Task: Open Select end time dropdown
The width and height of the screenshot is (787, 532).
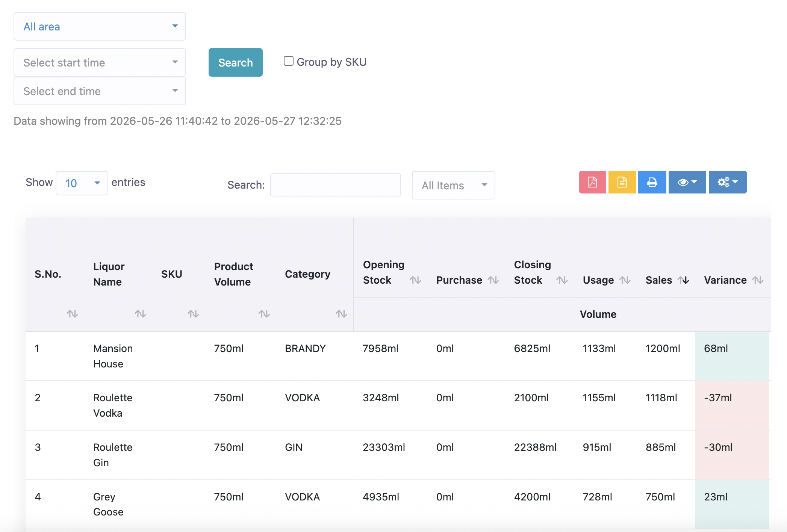Action: [x=100, y=91]
